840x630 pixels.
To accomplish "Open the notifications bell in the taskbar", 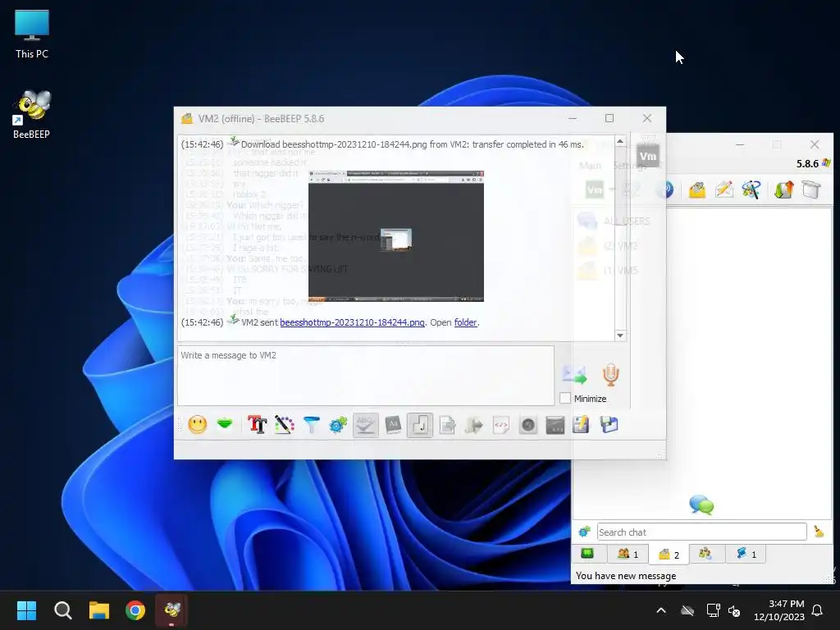I will click(x=817, y=610).
